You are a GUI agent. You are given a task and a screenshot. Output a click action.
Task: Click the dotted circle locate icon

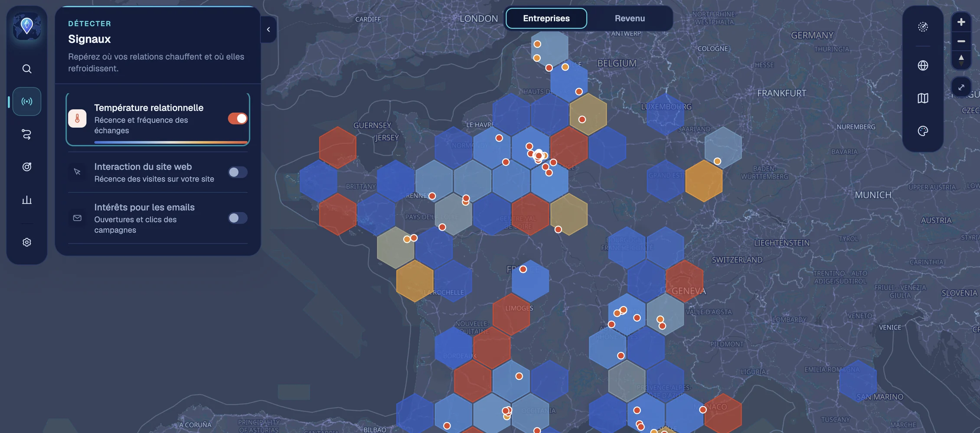(923, 27)
